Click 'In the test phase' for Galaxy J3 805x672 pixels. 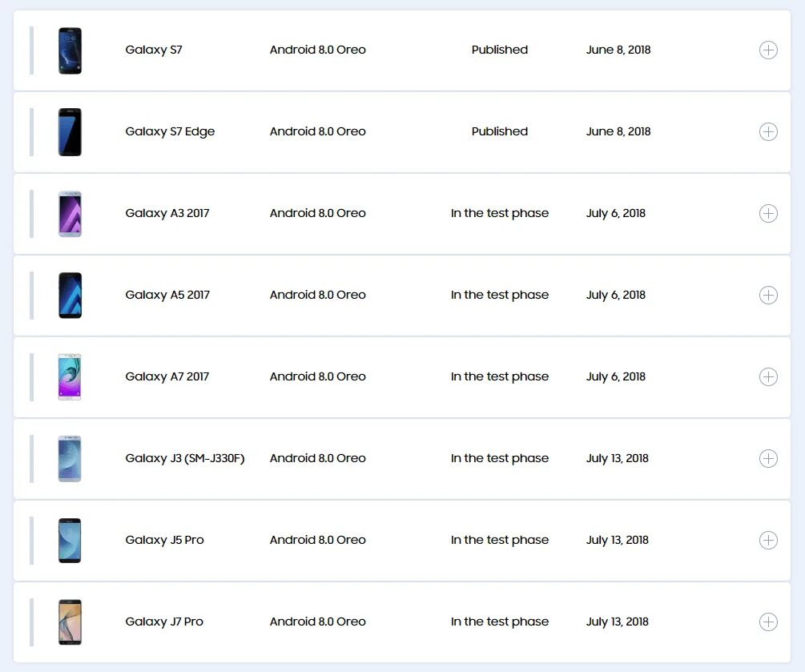(x=500, y=458)
